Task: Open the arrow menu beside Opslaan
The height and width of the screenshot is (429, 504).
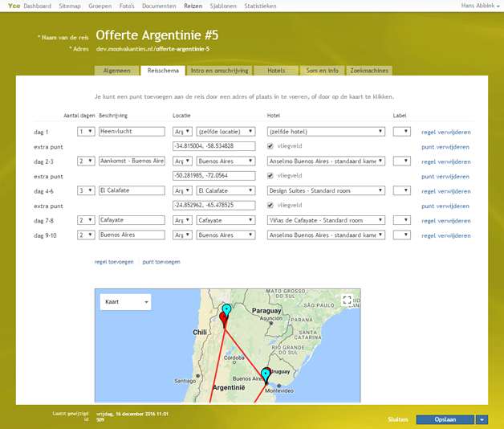Action: pos(482,419)
